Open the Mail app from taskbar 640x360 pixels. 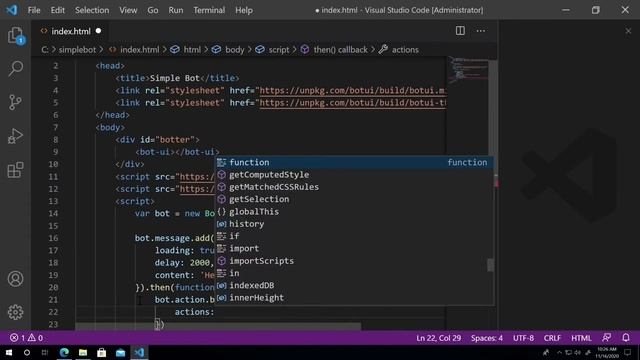120,353
